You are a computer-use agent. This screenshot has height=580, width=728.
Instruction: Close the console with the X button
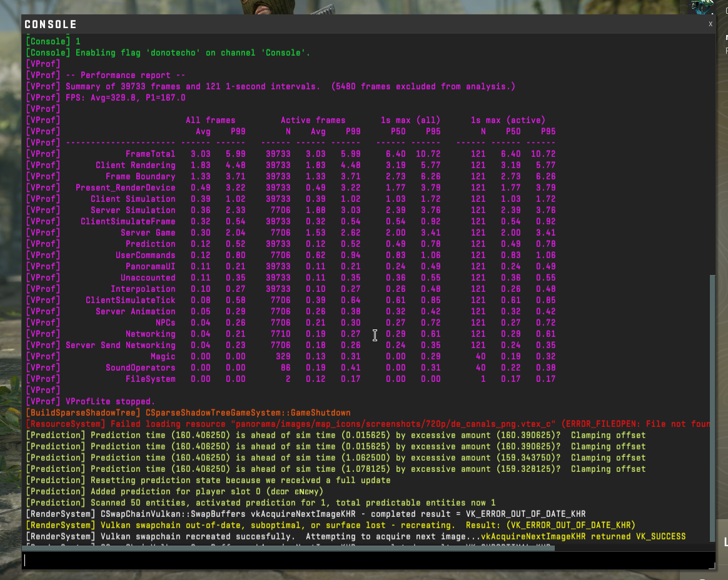point(710,24)
